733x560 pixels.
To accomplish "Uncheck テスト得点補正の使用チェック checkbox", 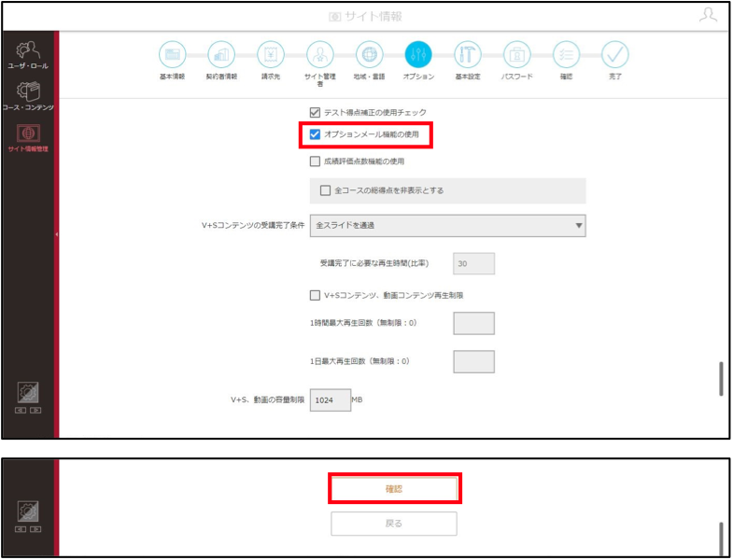I will tap(315, 112).
